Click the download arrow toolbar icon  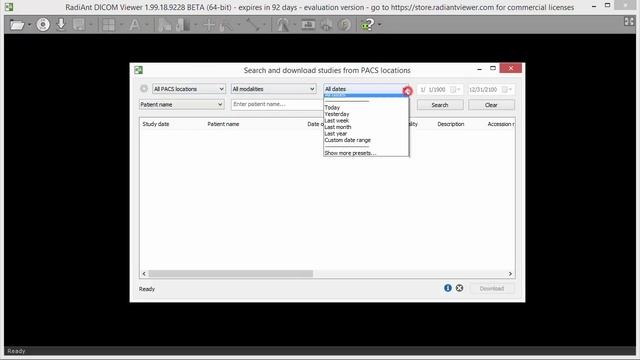pos(61,24)
